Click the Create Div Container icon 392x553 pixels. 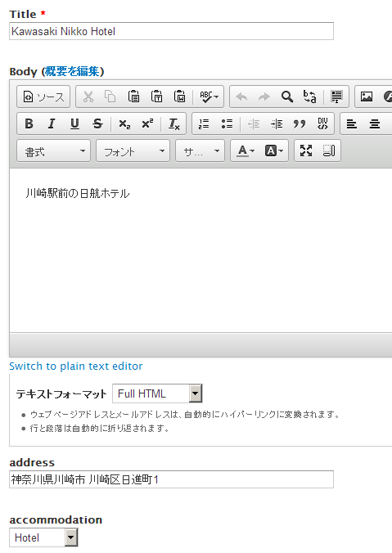click(322, 124)
